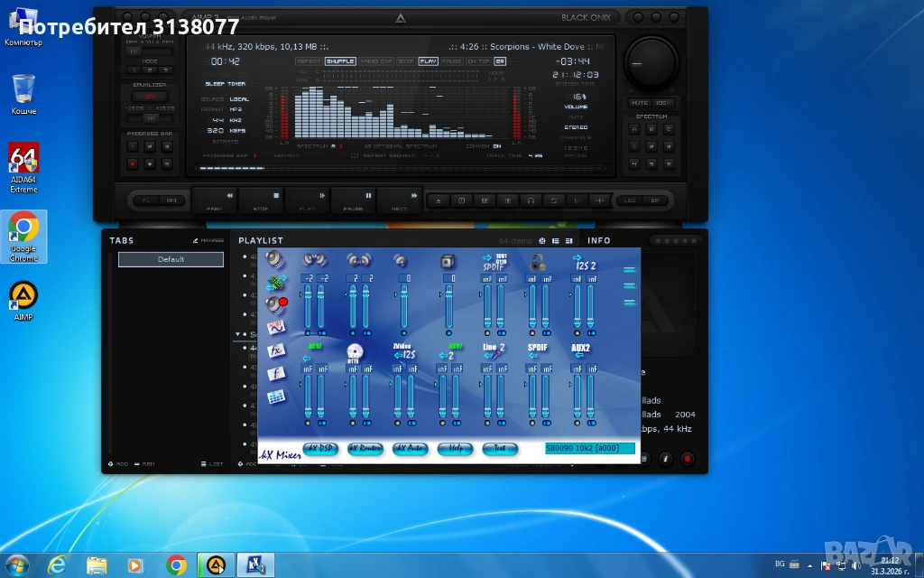
Task: Open the equalizer grid icon in mixer sidebar
Action: click(x=276, y=396)
